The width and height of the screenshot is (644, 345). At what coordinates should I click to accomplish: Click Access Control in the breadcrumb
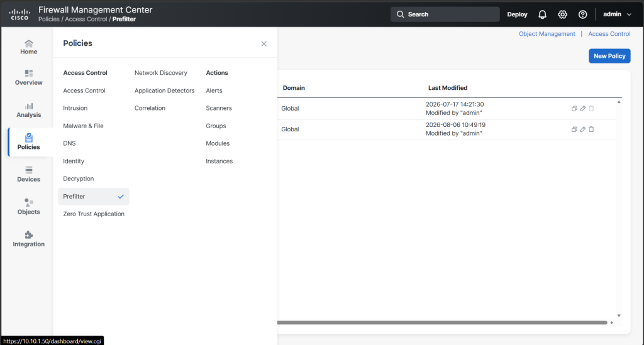point(86,19)
